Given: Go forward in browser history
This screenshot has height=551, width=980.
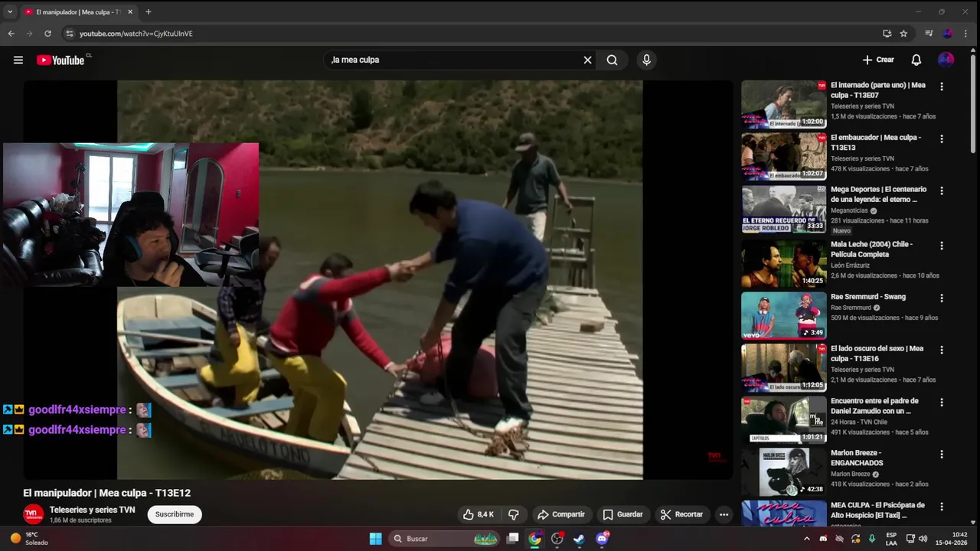Looking at the screenshot, I should coord(29,34).
